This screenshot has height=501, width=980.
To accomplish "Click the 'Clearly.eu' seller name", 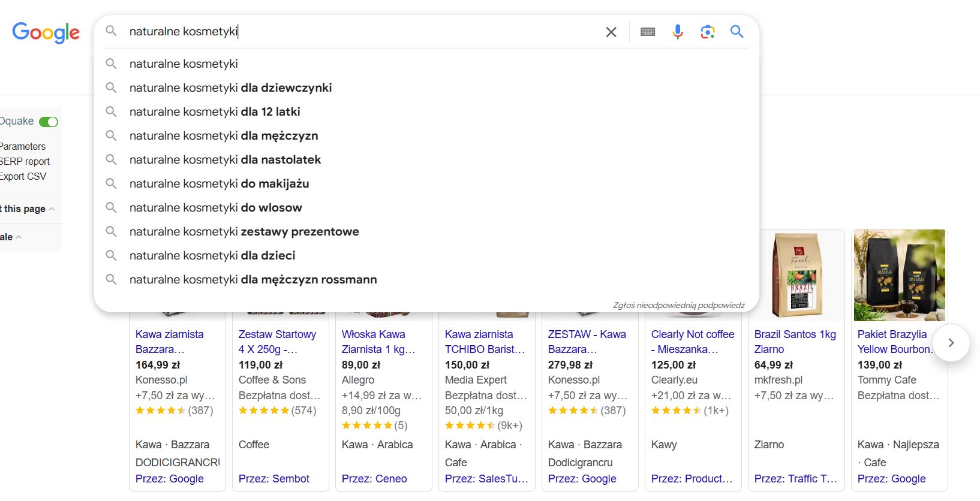I will click(x=675, y=380).
